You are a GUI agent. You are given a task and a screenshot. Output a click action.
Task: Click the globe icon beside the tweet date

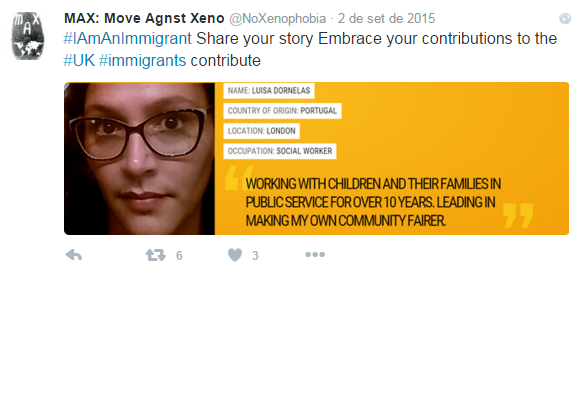[x=565, y=18]
